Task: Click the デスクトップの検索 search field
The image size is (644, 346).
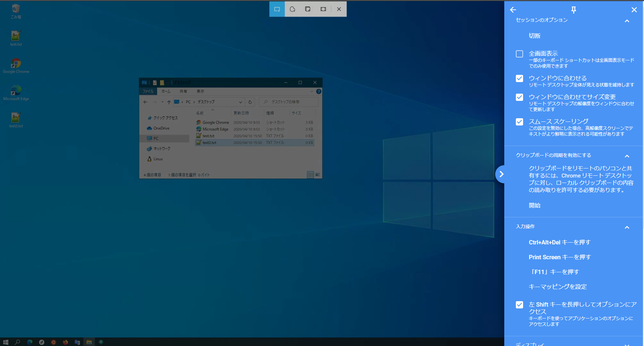Action: (289, 102)
